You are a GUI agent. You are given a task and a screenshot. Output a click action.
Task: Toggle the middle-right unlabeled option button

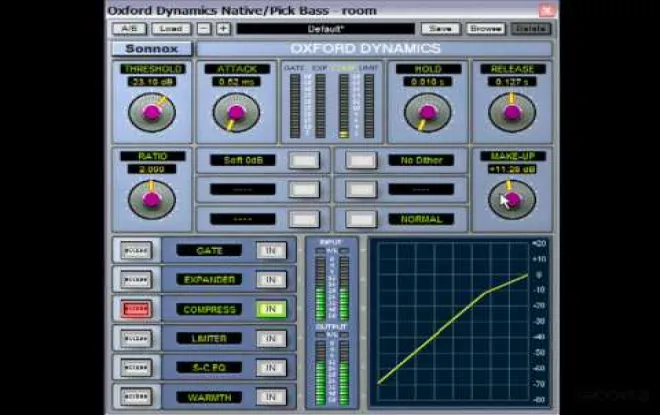(361, 190)
